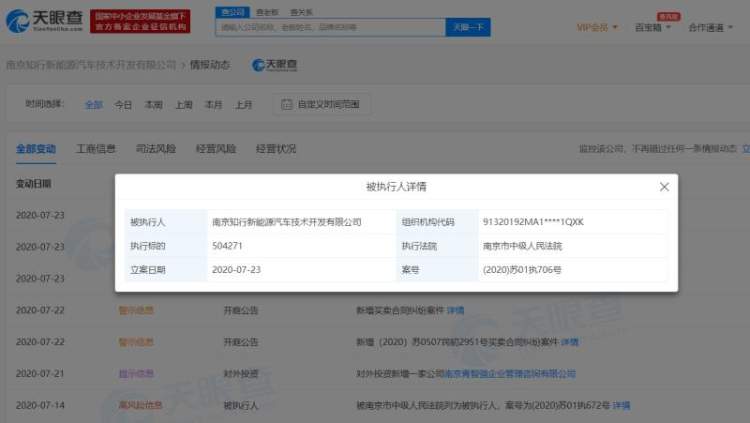Filter time range by 今日
750x423 pixels.
pos(123,104)
